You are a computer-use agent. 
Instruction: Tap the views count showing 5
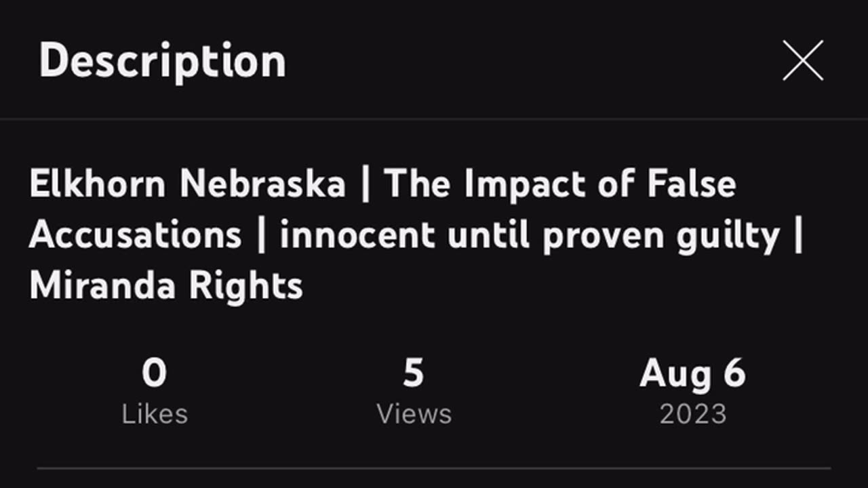pos(414,373)
